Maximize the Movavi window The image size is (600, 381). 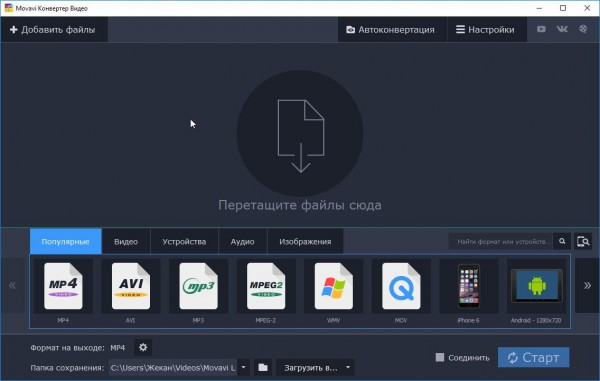click(x=563, y=8)
